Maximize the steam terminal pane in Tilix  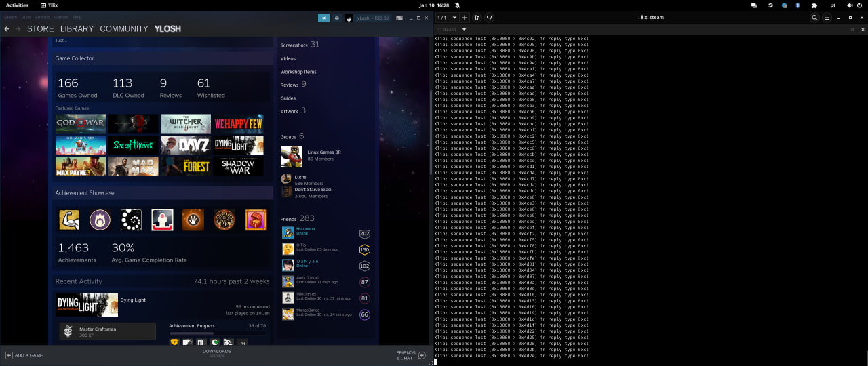[852, 30]
